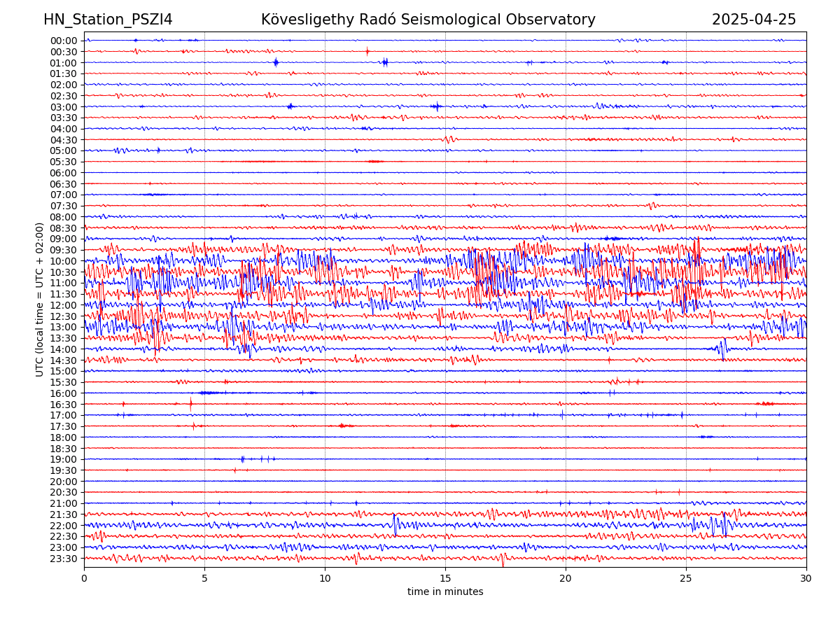
Task: Click the 06:30 trace row label
Action: (x=64, y=184)
